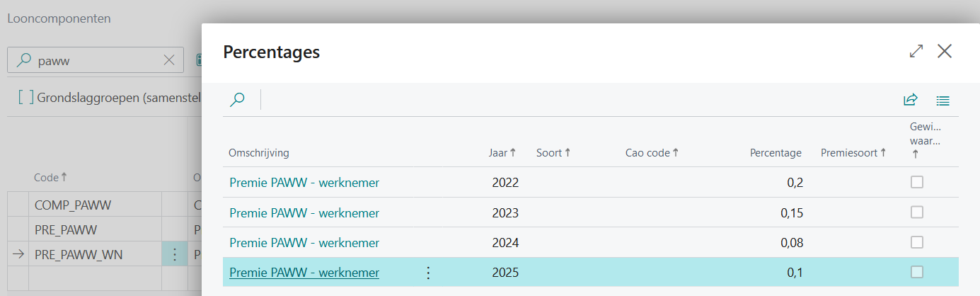Open row options for PRE_PAWW_WN
The height and width of the screenshot is (296, 980).
point(175,254)
